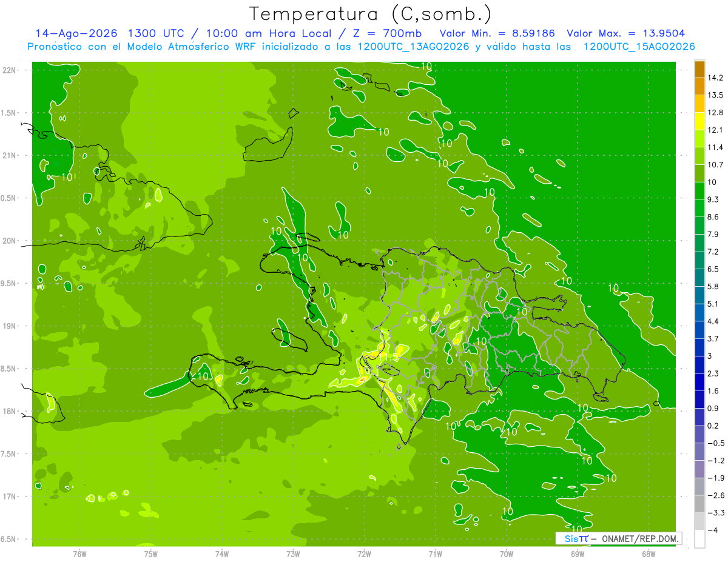Screen dimensions: 728x562
Task: Click the 4.4 colorbar value
Action: pyautogui.click(x=713, y=321)
